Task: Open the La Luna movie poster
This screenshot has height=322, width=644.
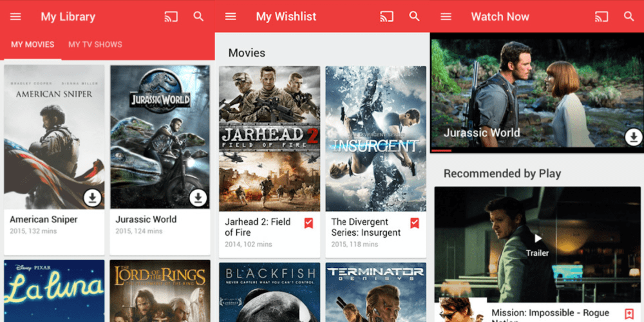Action: (54, 291)
